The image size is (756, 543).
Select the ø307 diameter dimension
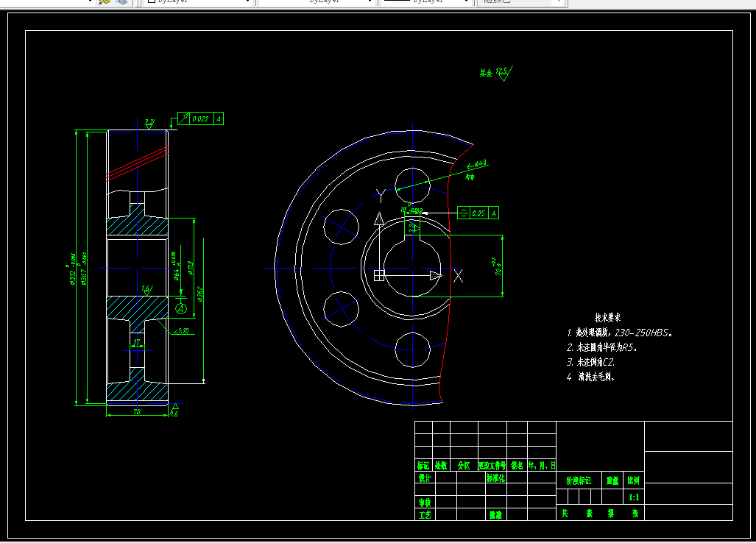point(84,269)
